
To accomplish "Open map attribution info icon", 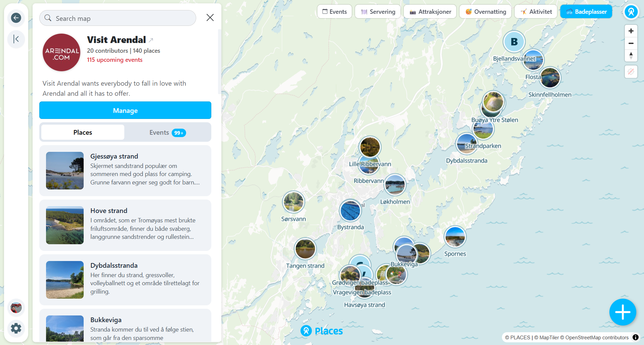I will point(636,337).
